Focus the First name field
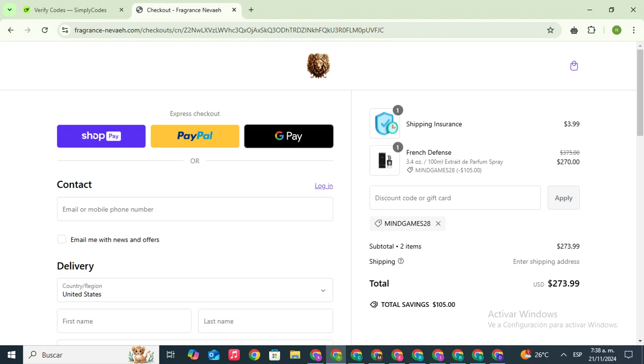 click(124, 321)
